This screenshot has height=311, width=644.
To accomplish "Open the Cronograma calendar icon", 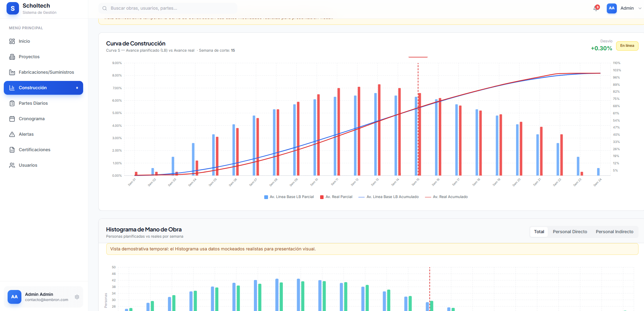I will (x=12, y=118).
